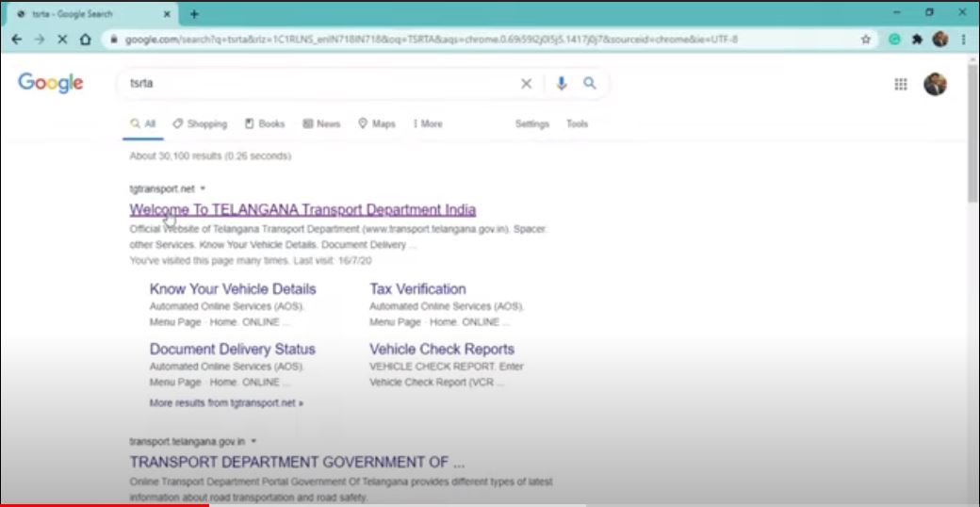Viewport: 980px width, 507px height.
Task: Open TRANSPORT DEPARTMENT GOVERNMENT OF result
Action: pos(297,462)
